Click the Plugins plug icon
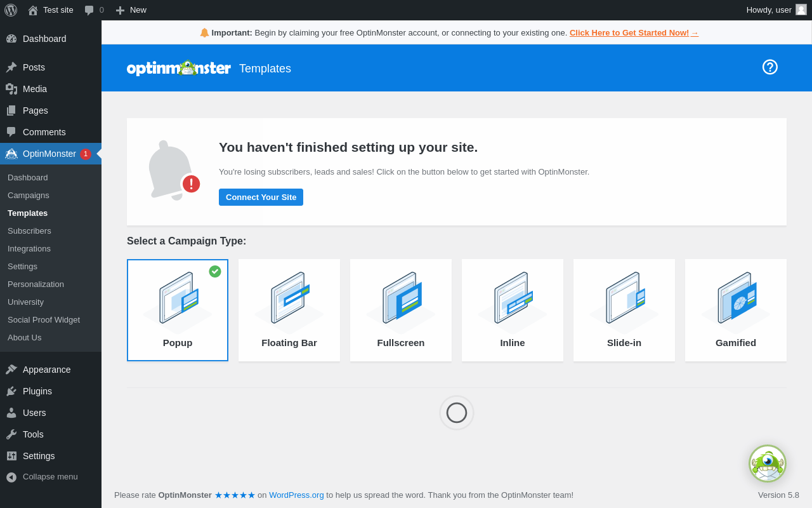 pos(11,391)
